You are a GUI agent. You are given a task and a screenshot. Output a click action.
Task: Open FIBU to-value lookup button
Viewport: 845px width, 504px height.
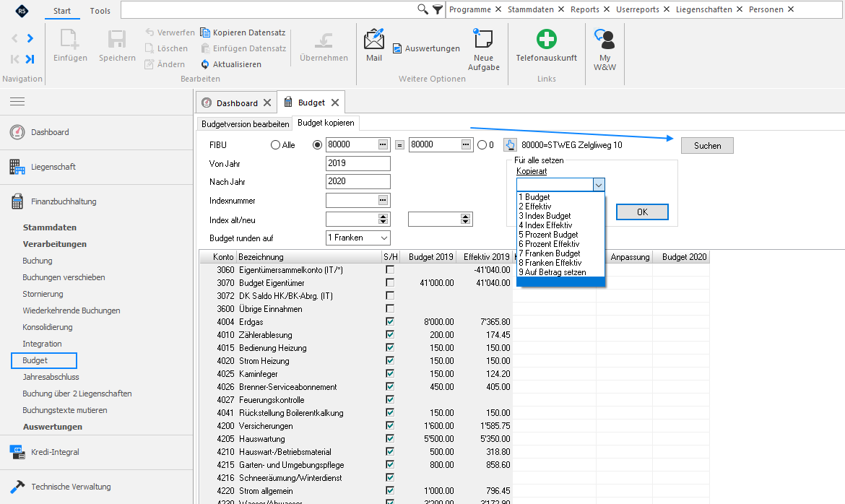pyautogui.click(x=466, y=144)
